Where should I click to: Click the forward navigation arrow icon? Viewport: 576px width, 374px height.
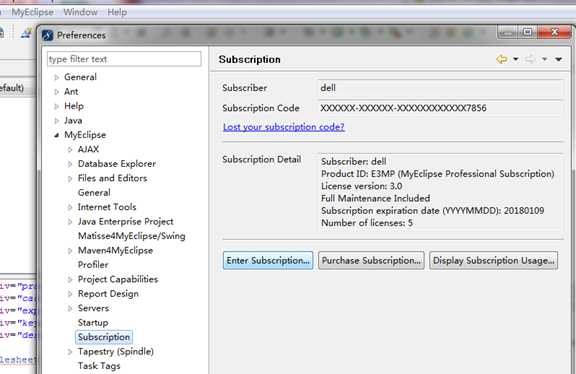point(530,59)
